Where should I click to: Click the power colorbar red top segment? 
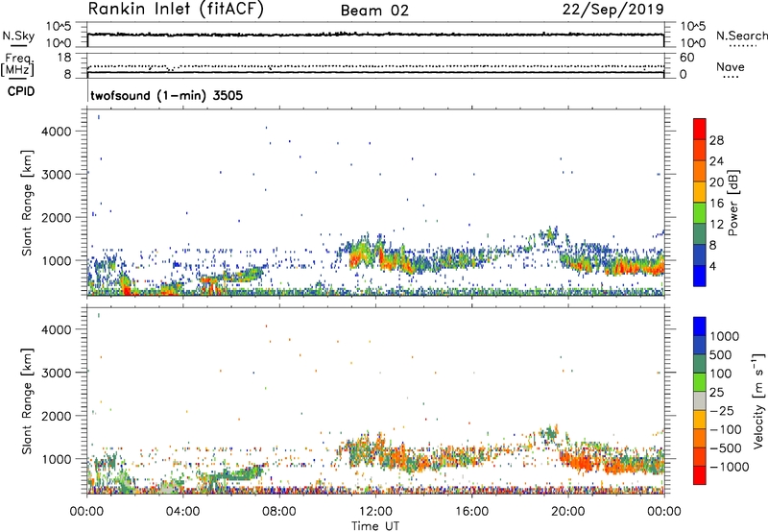tap(700, 130)
